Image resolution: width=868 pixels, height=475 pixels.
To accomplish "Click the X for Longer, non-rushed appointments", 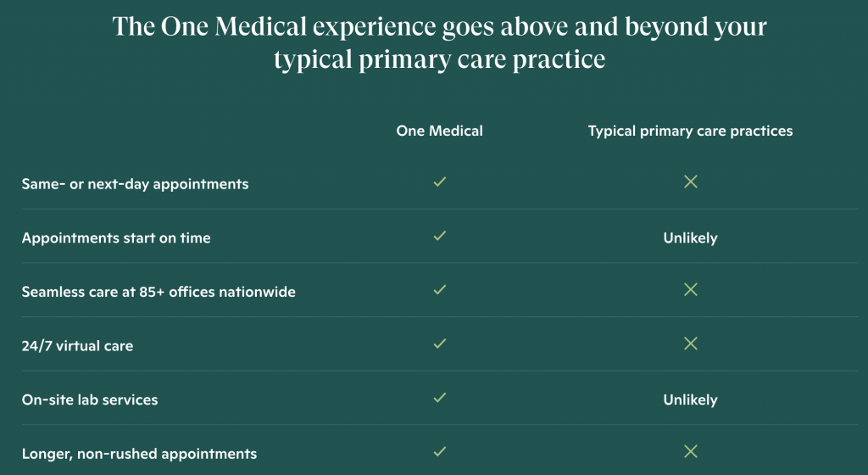I will point(690,452).
